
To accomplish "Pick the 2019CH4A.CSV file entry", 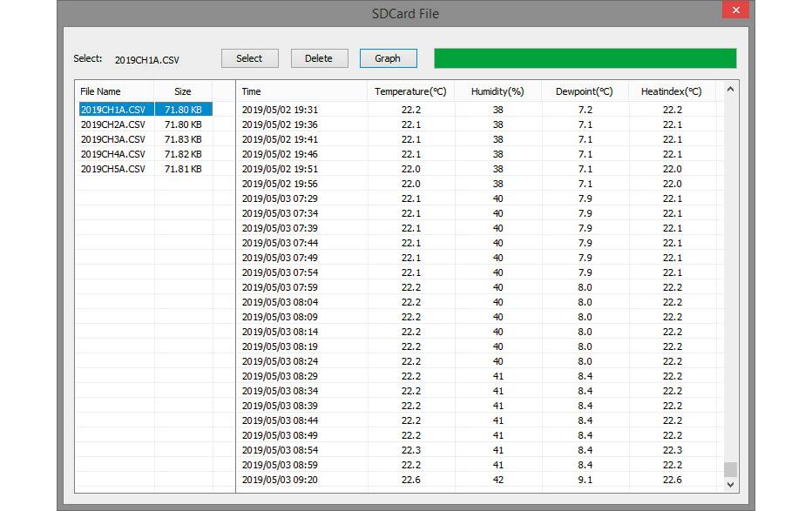I will (x=112, y=154).
